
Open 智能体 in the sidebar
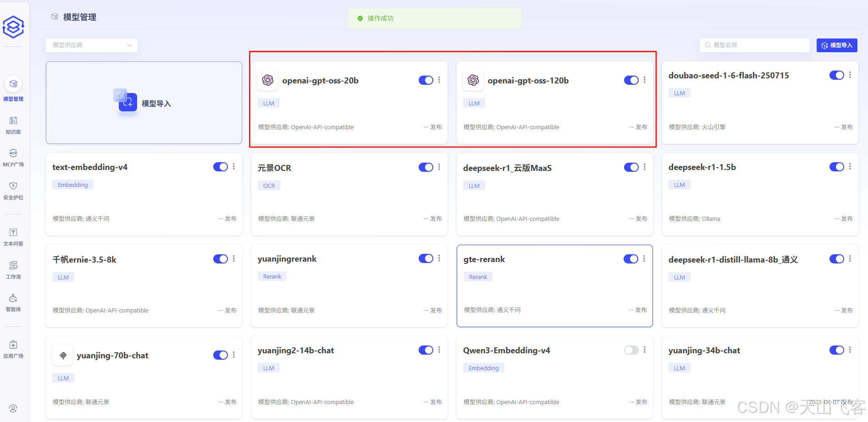[13, 302]
